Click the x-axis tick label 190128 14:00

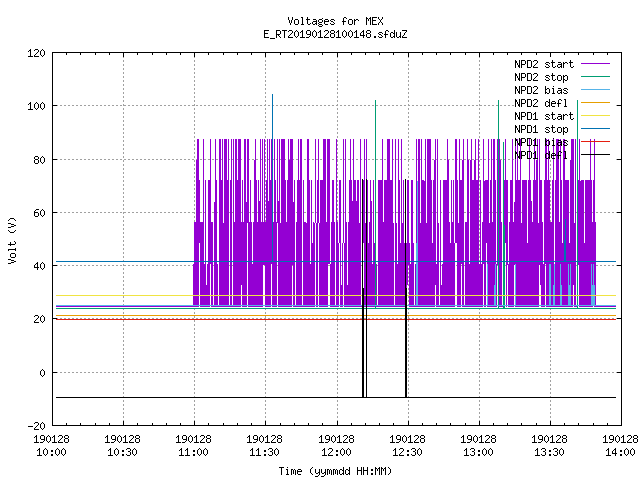(620, 446)
